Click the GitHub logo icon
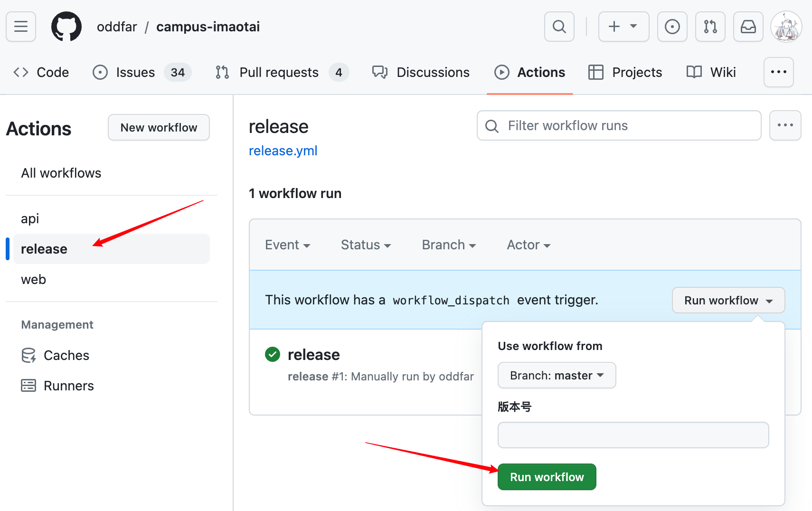Screen dimensions: 812x511 [x=66, y=27]
